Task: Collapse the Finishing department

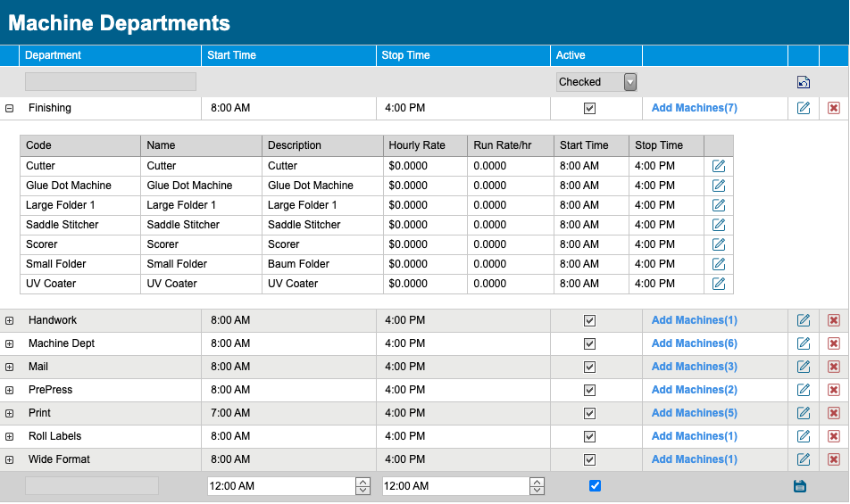Action: tap(9, 108)
